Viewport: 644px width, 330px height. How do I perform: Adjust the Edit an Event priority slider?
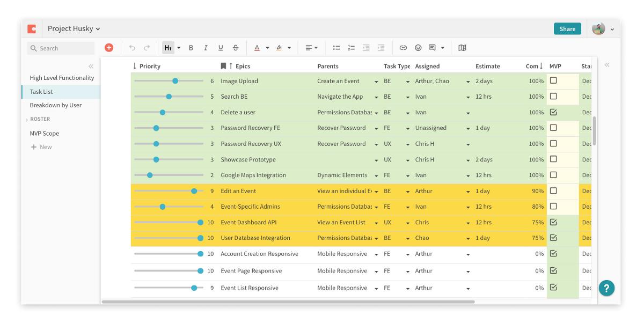click(x=194, y=191)
